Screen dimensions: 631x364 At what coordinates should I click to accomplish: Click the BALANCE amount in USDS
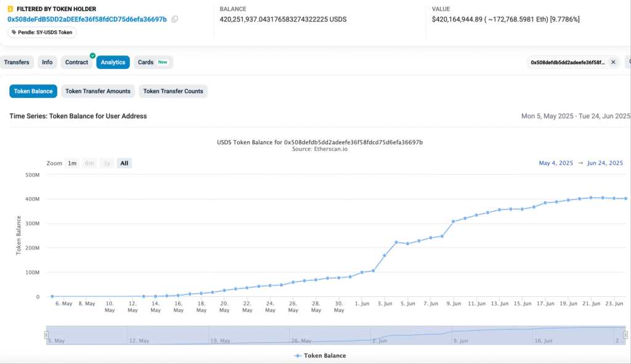[x=283, y=19]
